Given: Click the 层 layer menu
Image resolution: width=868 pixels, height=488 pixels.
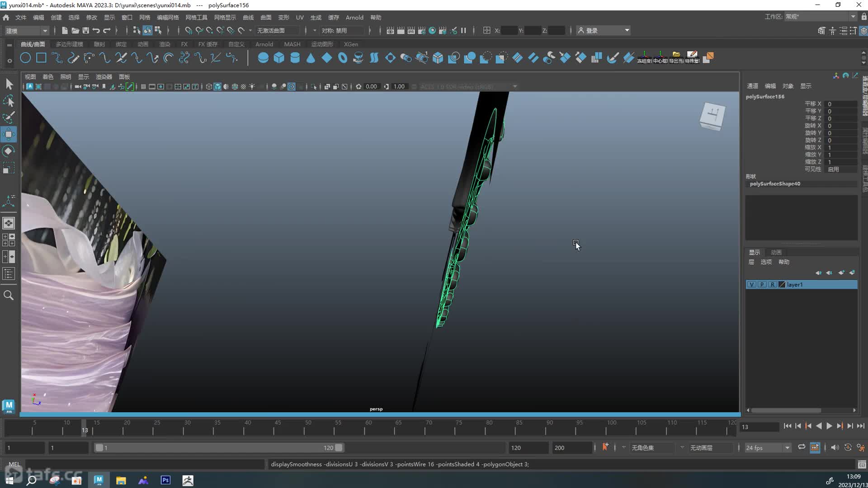Looking at the screenshot, I should pos(751,262).
